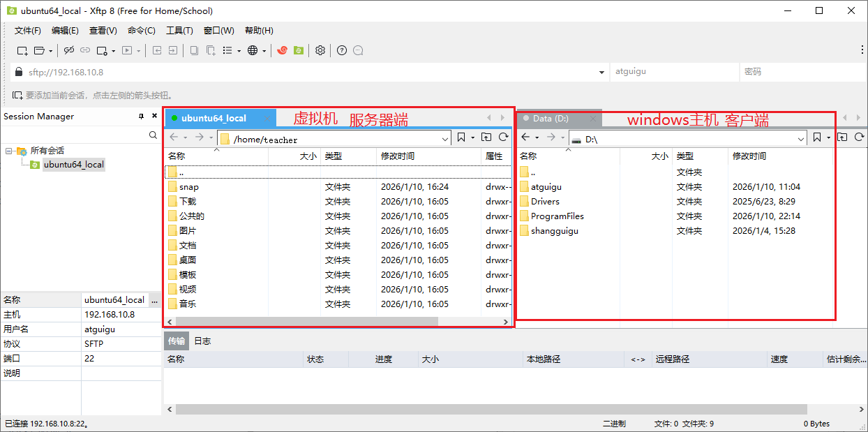Expand the globe encoding dropdown arrow

pos(264,51)
